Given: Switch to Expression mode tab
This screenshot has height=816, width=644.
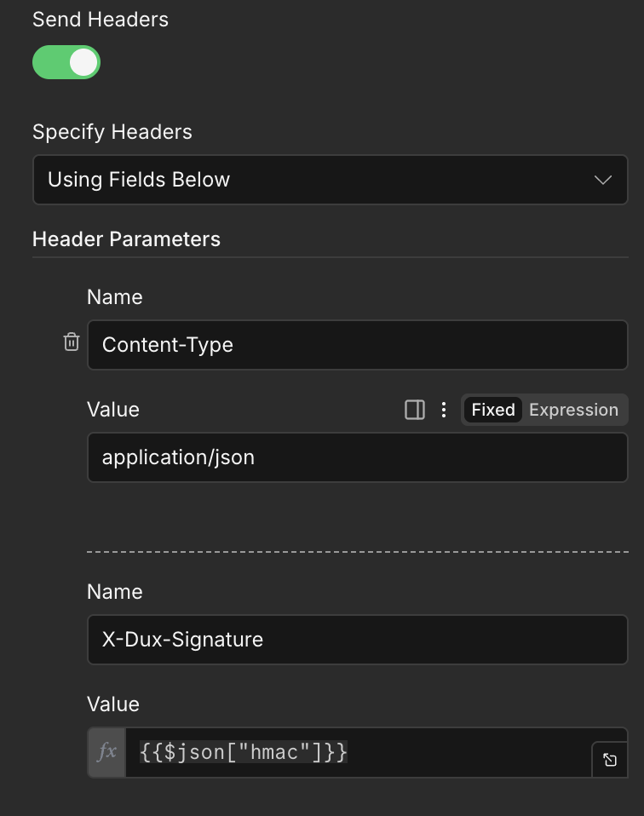Looking at the screenshot, I should point(573,411).
